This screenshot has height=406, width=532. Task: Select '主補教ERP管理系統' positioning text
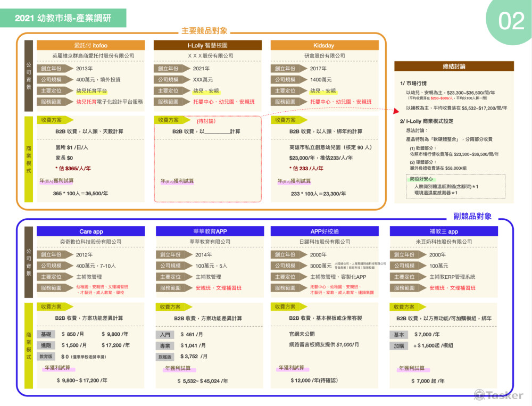click(x=452, y=277)
